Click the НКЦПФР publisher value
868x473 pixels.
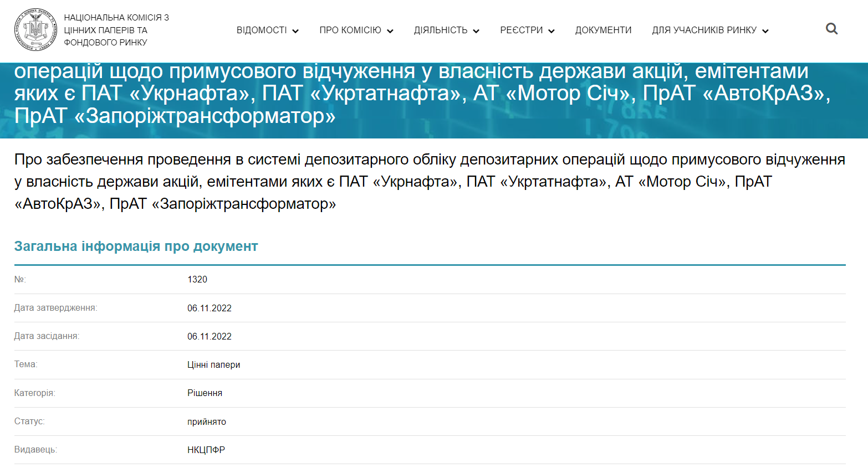coord(206,450)
